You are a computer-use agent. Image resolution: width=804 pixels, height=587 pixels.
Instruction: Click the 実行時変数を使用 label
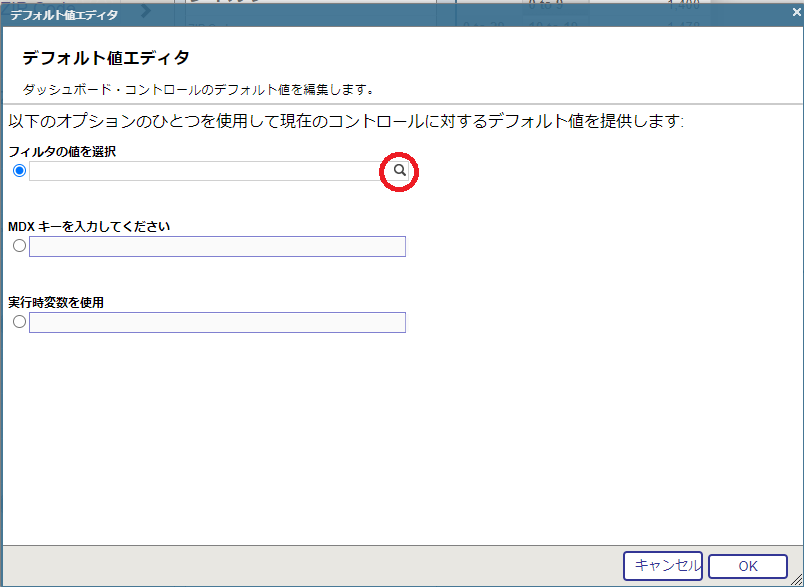[x=56, y=302]
